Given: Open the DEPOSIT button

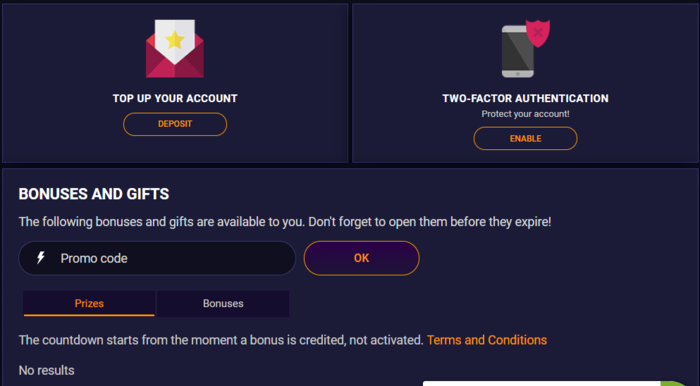Looking at the screenshot, I should [175, 124].
